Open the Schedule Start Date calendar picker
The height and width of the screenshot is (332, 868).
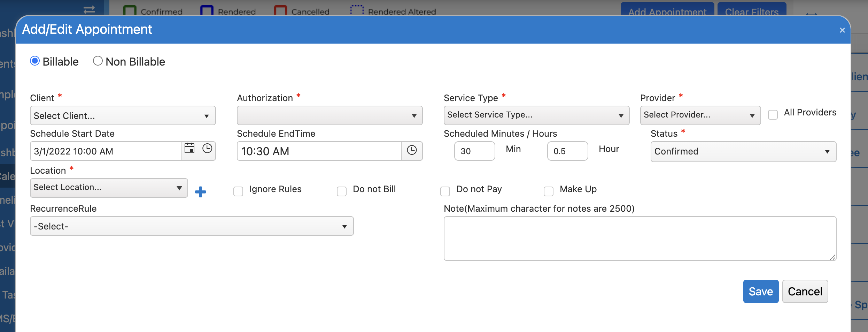click(189, 149)
